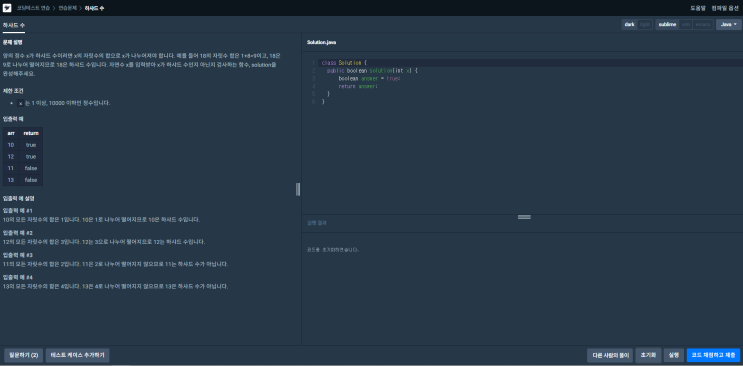Click code line 'return answer;'
The height and width of the screenshot is (366, 743).
(358, 86)
